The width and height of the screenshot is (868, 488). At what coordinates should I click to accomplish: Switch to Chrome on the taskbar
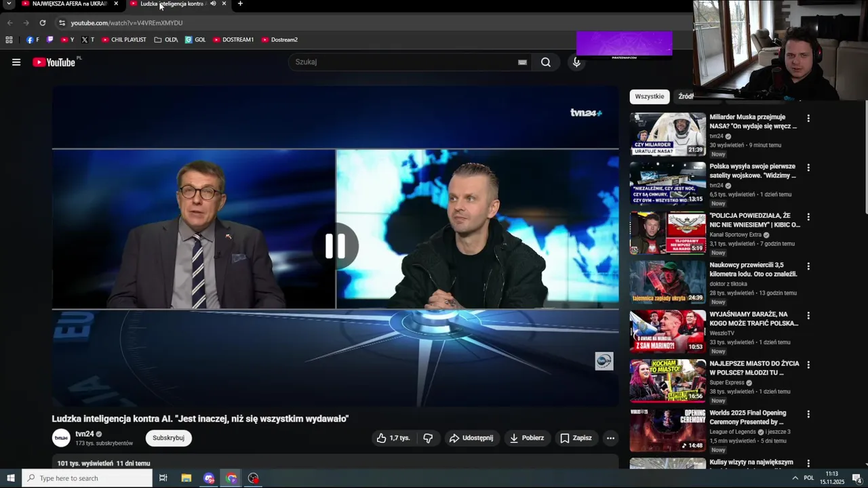pyautogui.click(x=232, y=479)
